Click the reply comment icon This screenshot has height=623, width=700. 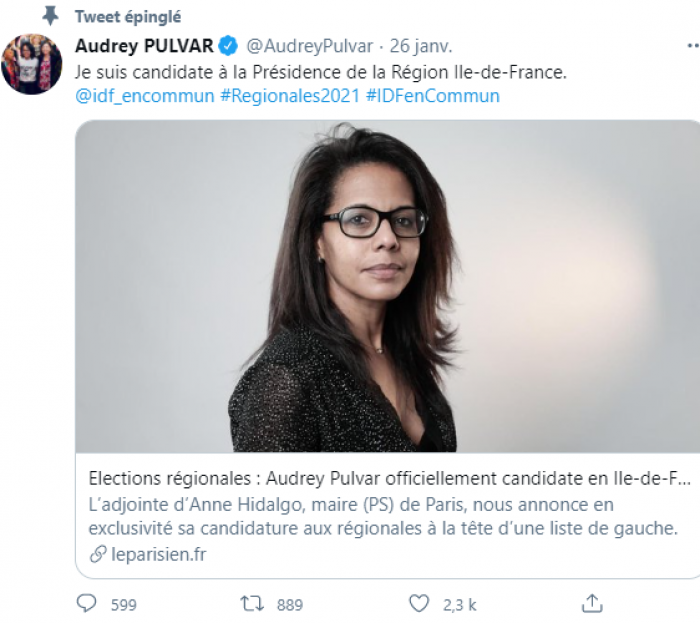tap(88, 603)
